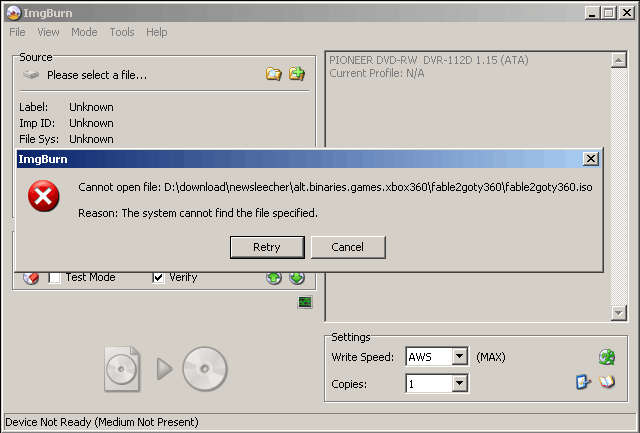Click the File Sys 'Unknown' value
The width and height of the screenshot is (640, 433).
point(91,139)
